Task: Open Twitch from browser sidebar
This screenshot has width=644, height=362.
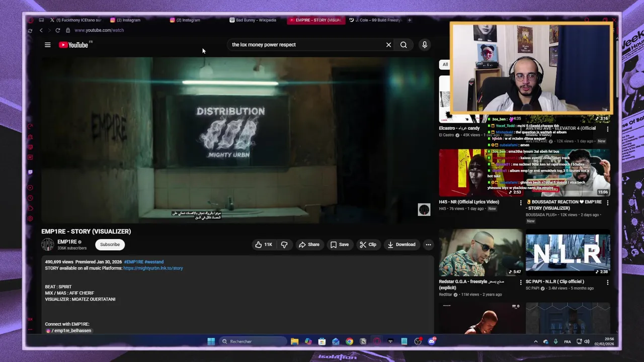Action: pos(30,172)
